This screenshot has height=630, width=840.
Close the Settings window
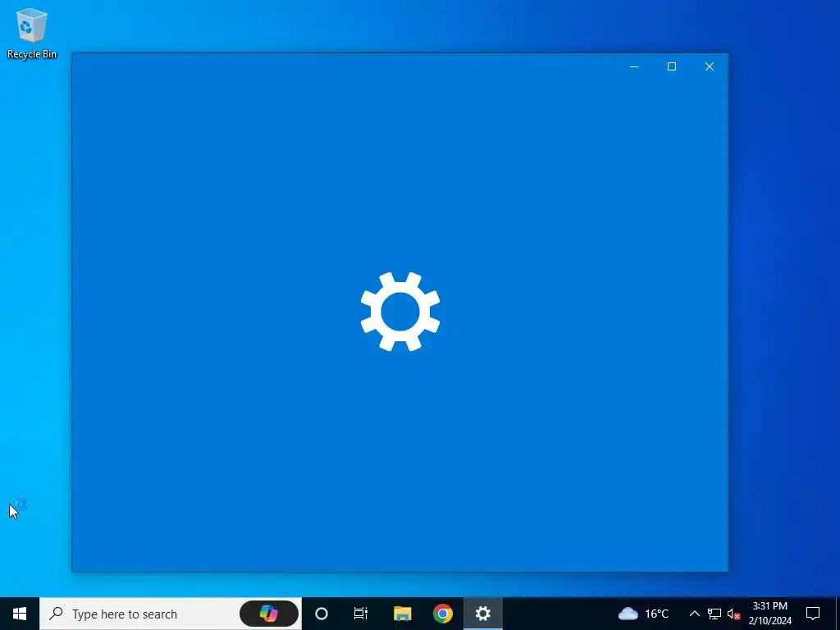pos(710,66)
